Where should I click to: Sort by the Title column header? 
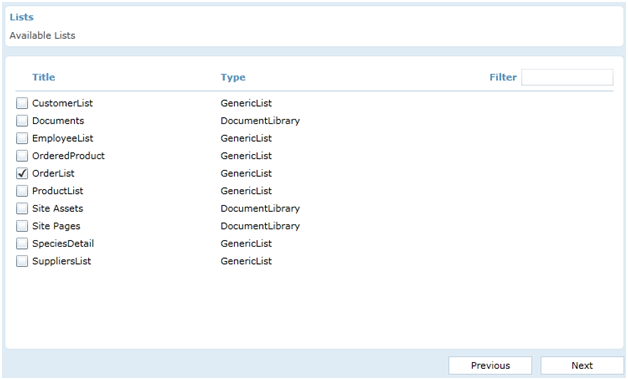[44, 77]
